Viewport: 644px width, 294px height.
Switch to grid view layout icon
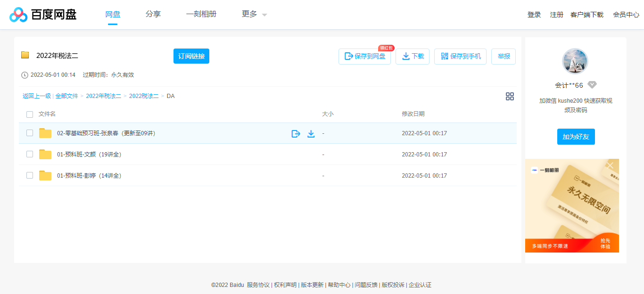[x=510, y=97]
